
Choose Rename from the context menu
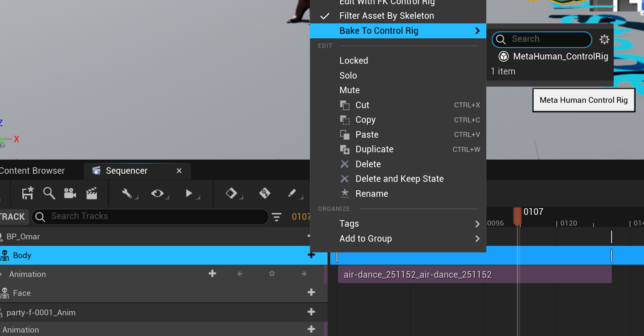pos(398,194)
